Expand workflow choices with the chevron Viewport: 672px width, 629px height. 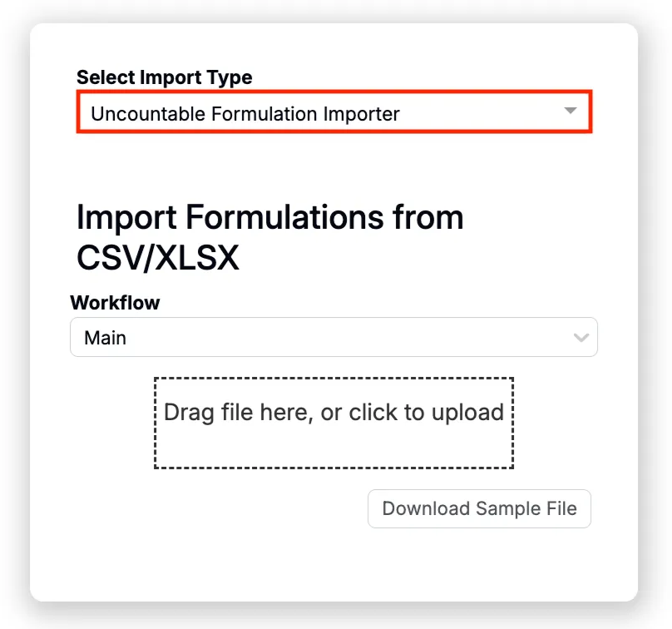point(581,338)
